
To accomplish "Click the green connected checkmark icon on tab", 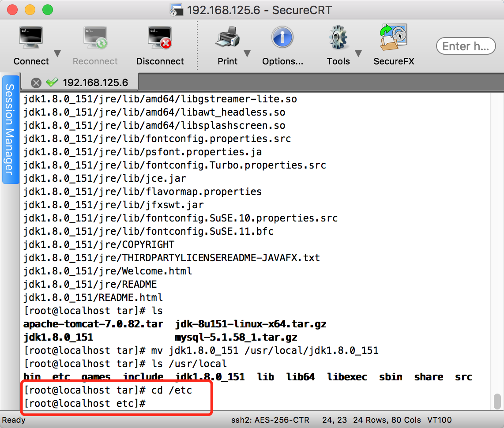I will coord(52,83).
